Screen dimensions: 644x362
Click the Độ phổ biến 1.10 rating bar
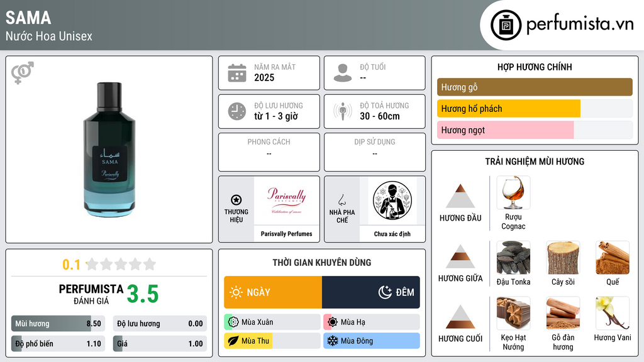(x=58, y=344)
